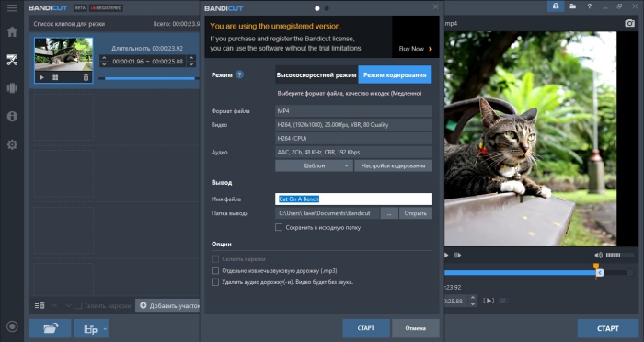Click the main window START button
This screenshot has height=342, width=644.
click(x=608, y=328)
